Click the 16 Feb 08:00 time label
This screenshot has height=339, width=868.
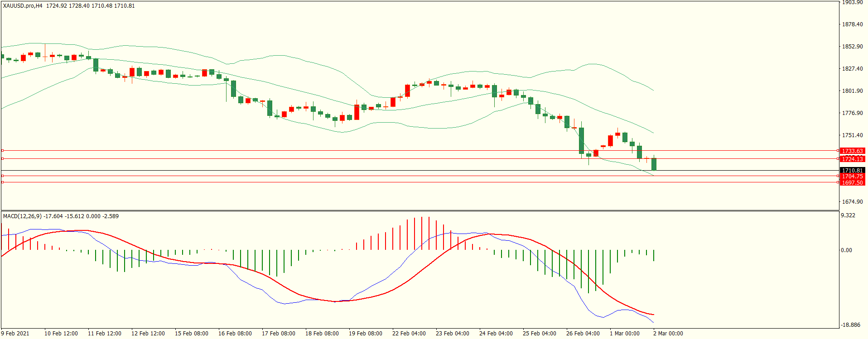point(235,334)
